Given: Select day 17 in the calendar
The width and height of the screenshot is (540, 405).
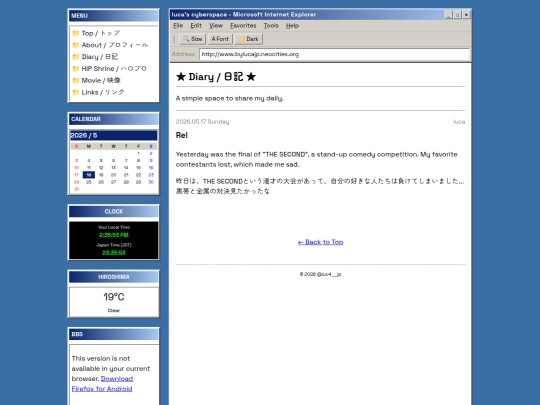Looking at the screenshot, I should pyautogui.click(x=76, y=175).
